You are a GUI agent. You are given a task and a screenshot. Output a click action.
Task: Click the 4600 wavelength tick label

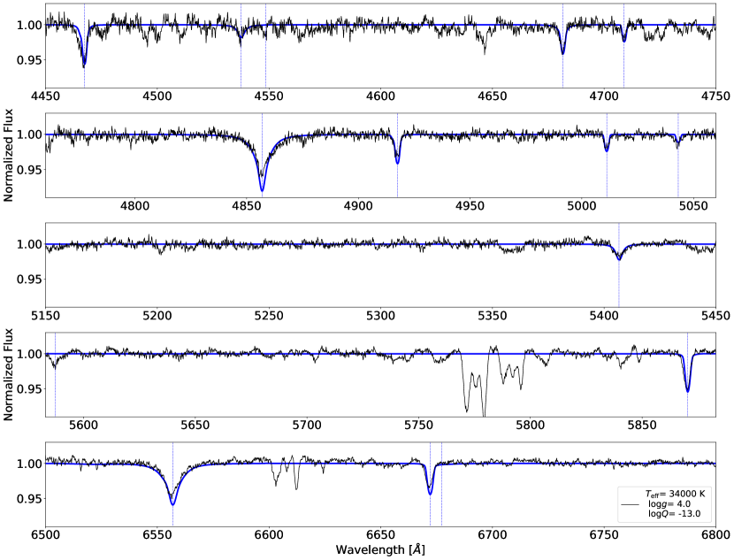pyautogui.click(x=380, y=96)
